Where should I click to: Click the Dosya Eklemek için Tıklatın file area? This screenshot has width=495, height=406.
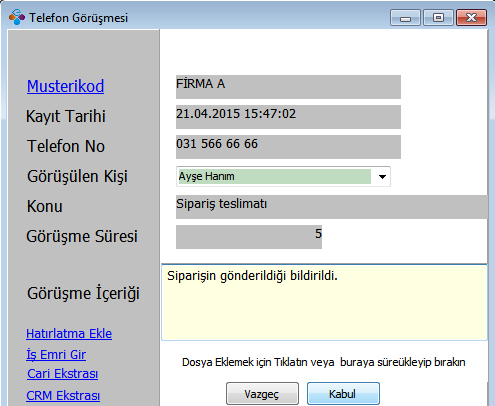click(x=324, y=362)
